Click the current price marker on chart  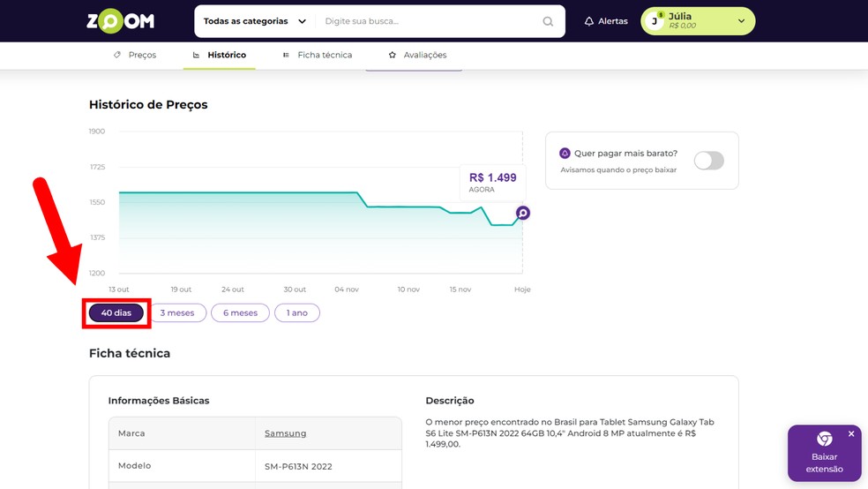[x=522, y=214]
